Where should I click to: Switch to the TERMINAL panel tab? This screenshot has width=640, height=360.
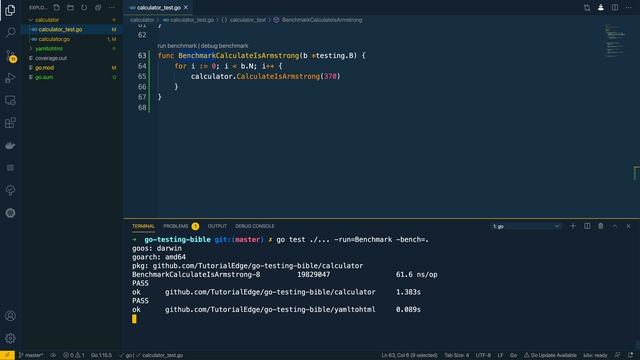click(143, 226)
